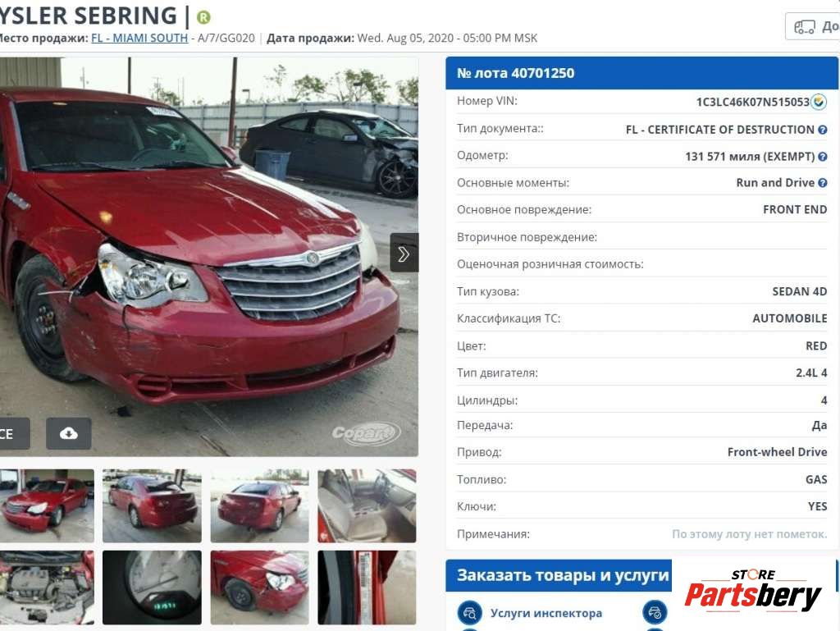Click the VIN verified badge icon

pos(819,102)
